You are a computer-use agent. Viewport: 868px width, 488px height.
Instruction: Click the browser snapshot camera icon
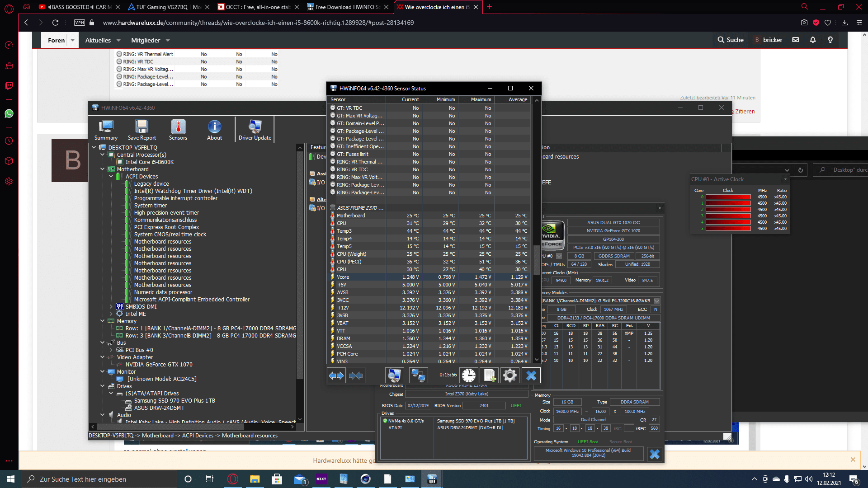pyautogui.click(x=804, y=23)
